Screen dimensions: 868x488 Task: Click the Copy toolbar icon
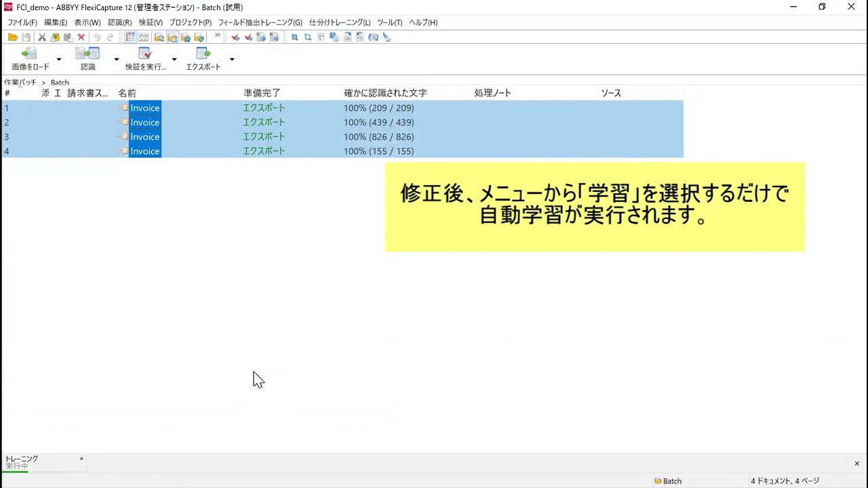pos(55,37)
